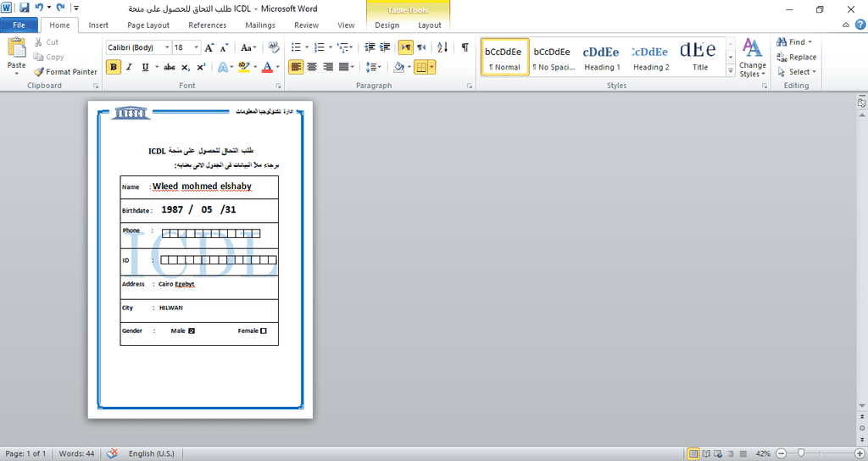Decrease paragraph indent
The width and height of the screenshot is (868, 461).
coord(370,47)
